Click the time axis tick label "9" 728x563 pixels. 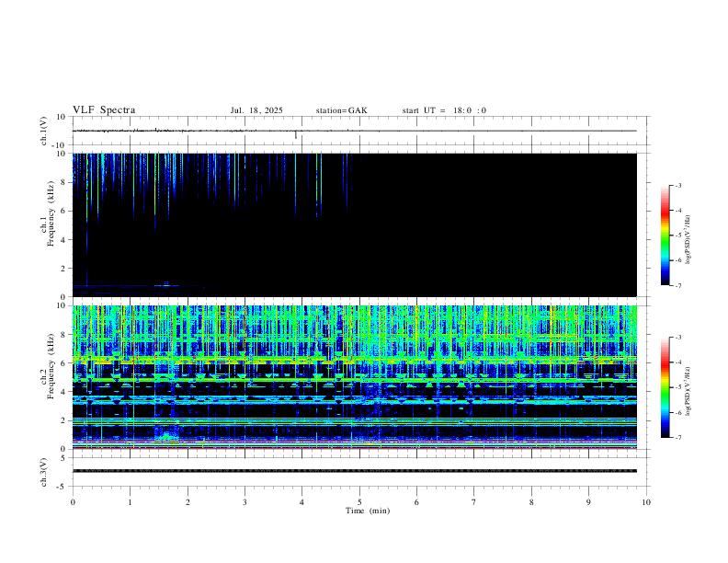click(x=588, y=502)
